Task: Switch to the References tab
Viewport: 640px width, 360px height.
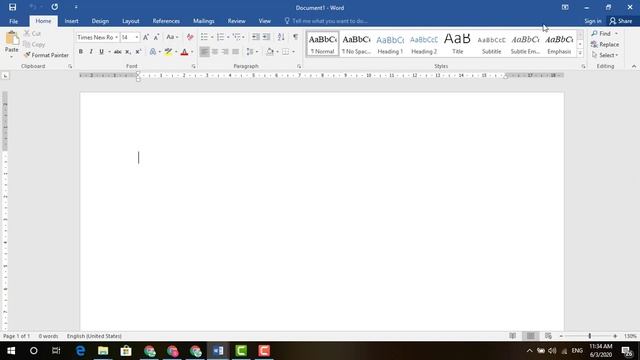Action: pyautogui.click(x=166, y=21)
